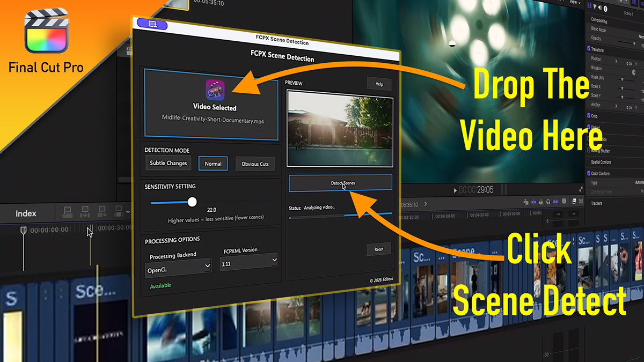The width and height of the screenshot is (644, 362).
Task: Click the audio skimming waveform icon
Action: pyautogui.click(x=541, y=202)
